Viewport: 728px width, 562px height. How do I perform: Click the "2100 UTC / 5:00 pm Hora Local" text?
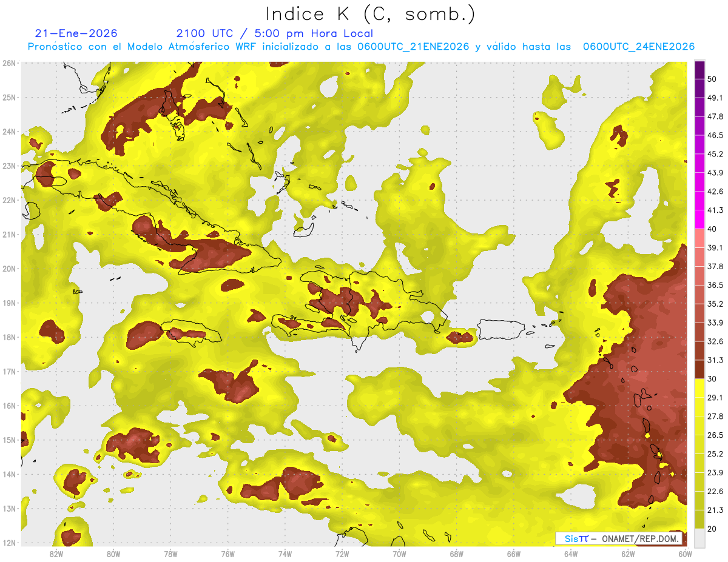[275, 33]
